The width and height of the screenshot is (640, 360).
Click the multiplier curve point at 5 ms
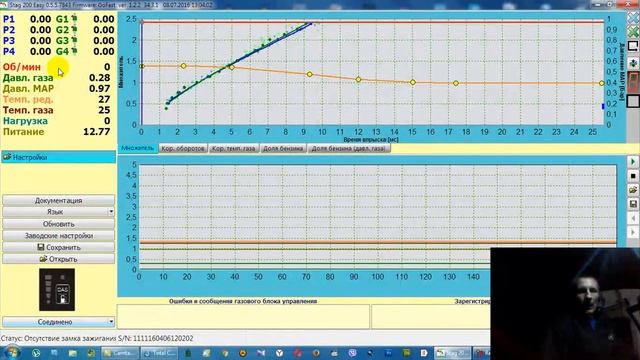pos(232,67)
